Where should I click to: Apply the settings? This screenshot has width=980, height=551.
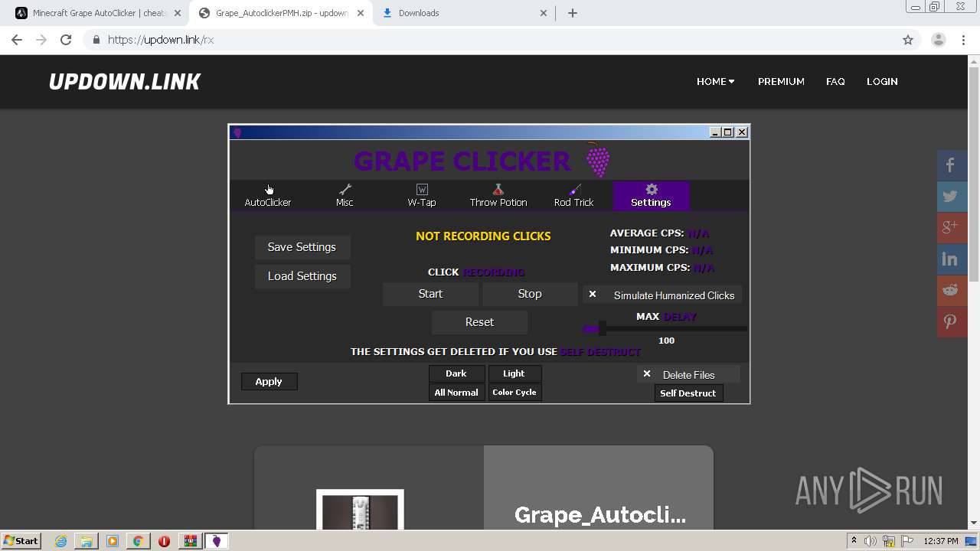[269, 381]
